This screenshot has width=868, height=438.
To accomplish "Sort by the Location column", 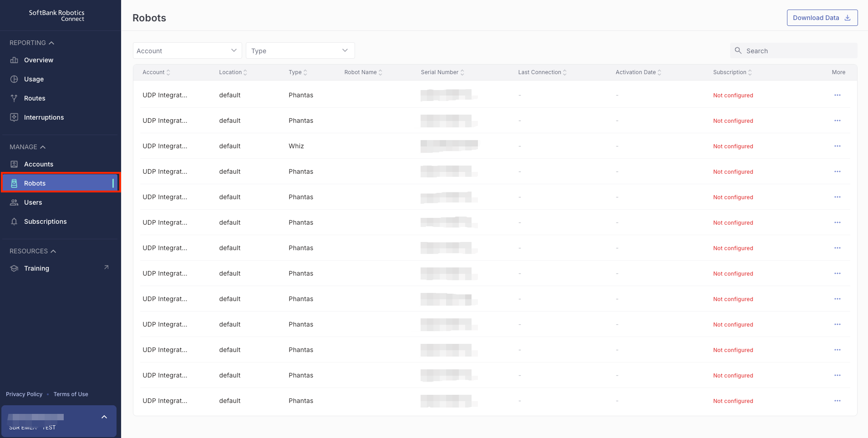I will coord(233,72).
